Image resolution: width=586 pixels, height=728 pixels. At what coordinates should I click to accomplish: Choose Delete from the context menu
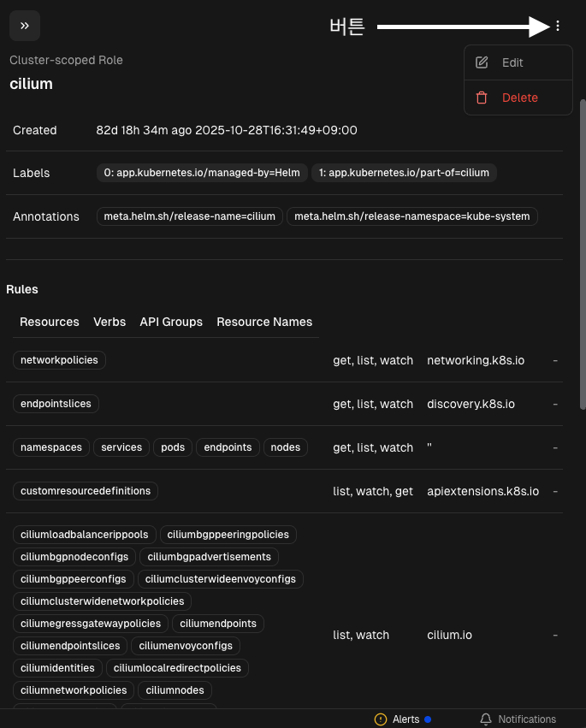click(519, 98)
